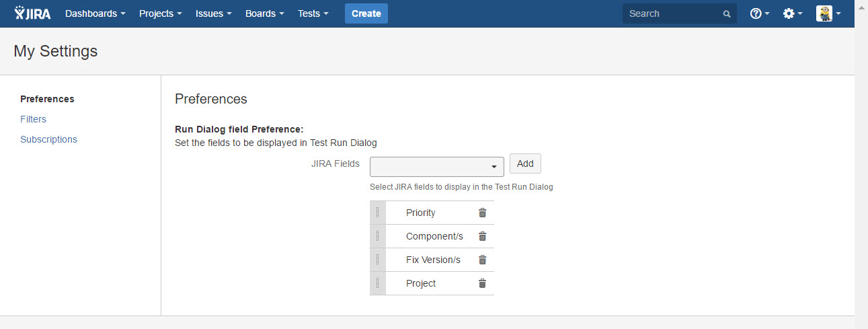Delete the Fix Version/s field
This screenshot has width=868, height=329.
[x=482, y=260]
